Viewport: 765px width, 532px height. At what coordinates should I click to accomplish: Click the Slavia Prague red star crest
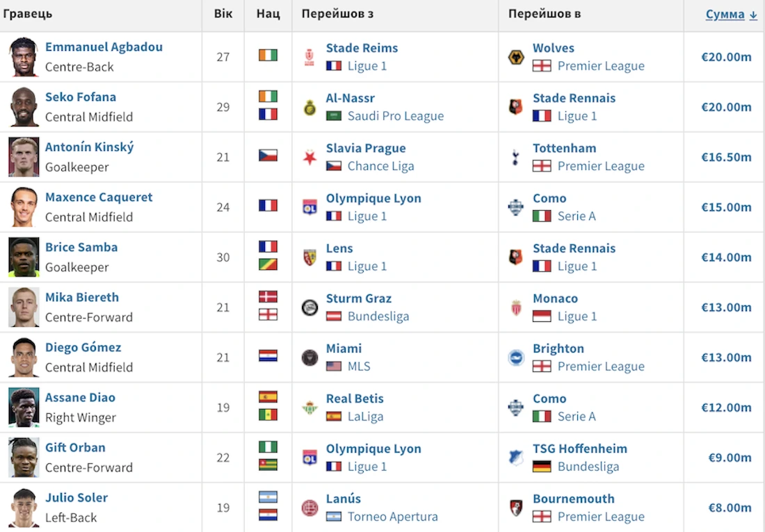(309, 158)
